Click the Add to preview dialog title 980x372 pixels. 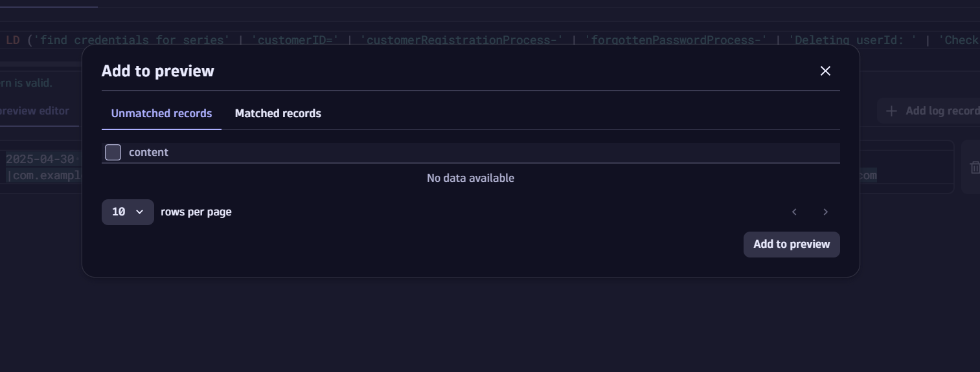(157, 71)
